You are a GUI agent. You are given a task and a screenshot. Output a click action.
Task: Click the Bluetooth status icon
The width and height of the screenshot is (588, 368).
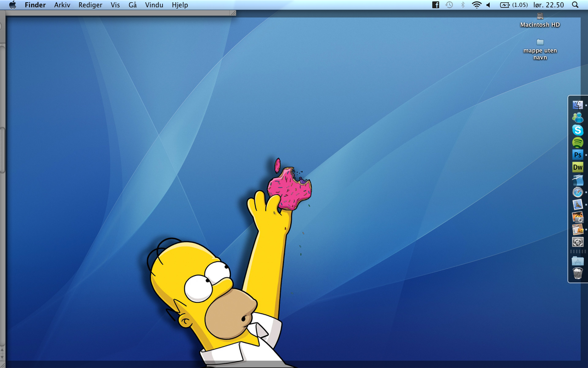click(x=463, y=5)
